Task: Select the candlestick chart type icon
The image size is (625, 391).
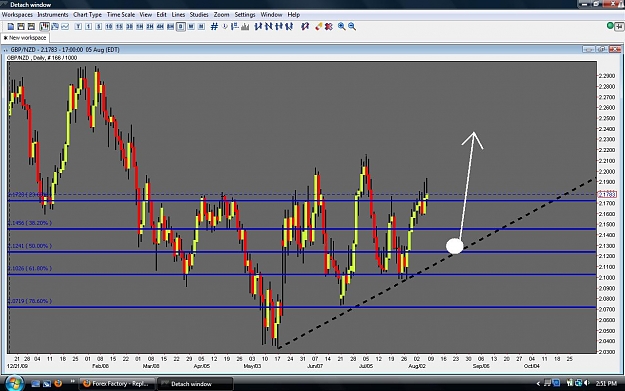Action: [x=44, y=27]
